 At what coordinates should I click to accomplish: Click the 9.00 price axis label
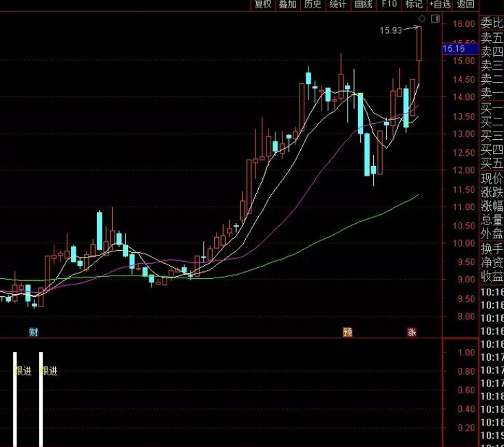pos(466,280)
